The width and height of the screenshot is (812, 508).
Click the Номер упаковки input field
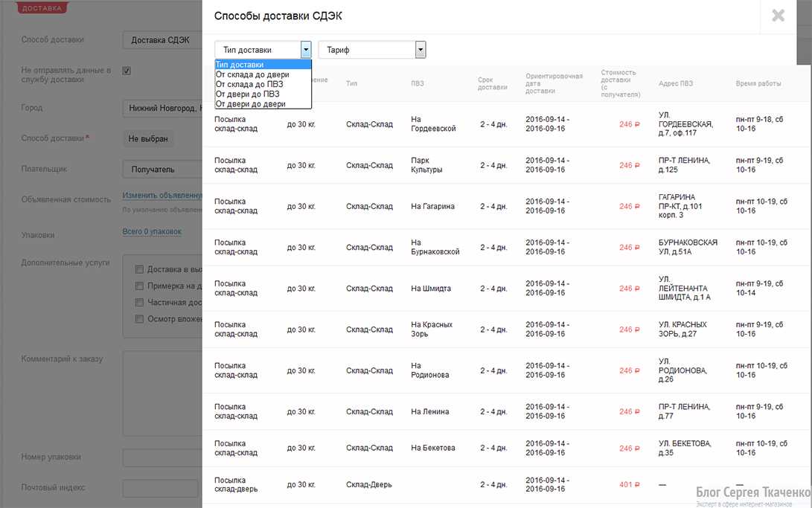(x=162, y=457)
